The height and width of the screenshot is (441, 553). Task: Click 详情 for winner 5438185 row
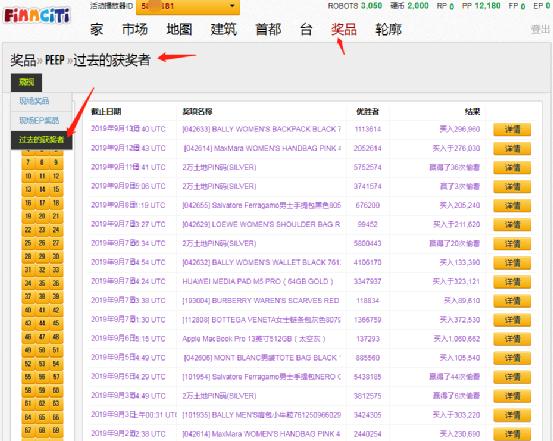coord(512,377)
